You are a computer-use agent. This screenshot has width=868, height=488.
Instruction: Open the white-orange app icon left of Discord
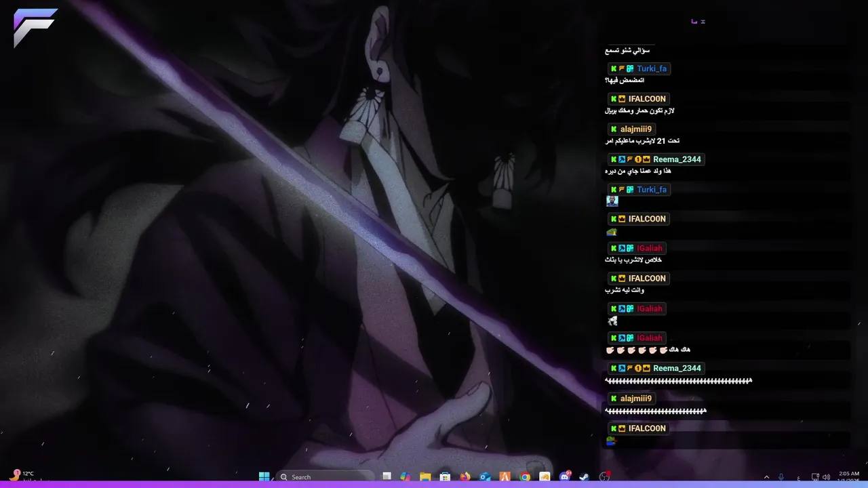[545, 476]
